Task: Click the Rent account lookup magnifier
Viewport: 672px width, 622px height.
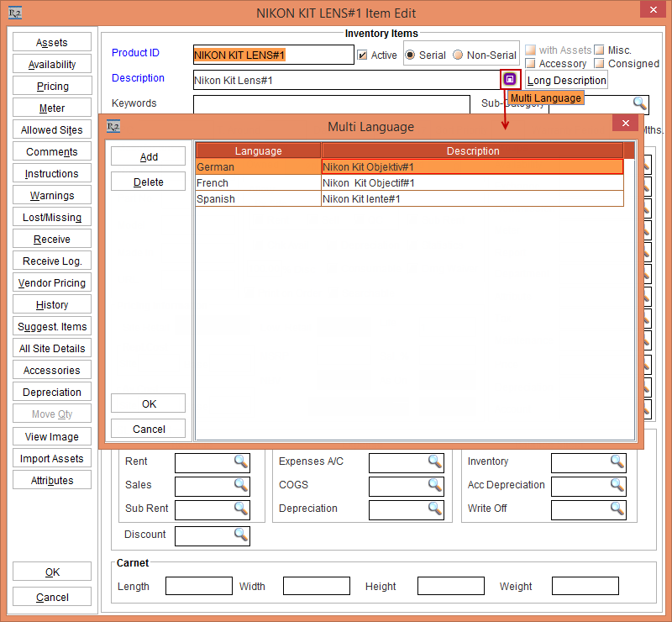Action: click(241, 461)
